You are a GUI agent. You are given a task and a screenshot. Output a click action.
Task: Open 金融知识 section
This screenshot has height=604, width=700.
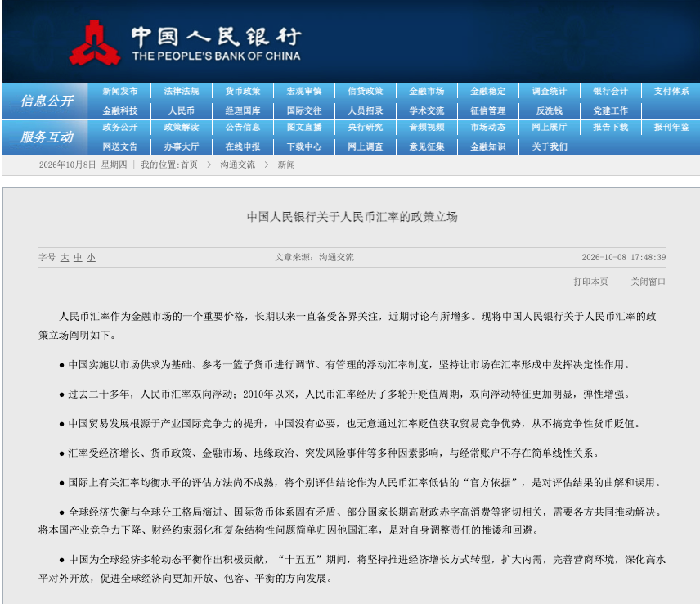488,146
